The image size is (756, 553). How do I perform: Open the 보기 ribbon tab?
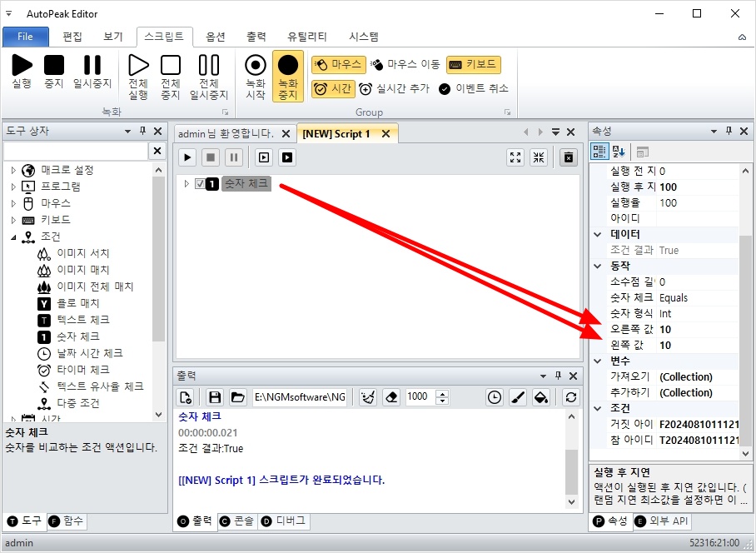click(113, 37)
